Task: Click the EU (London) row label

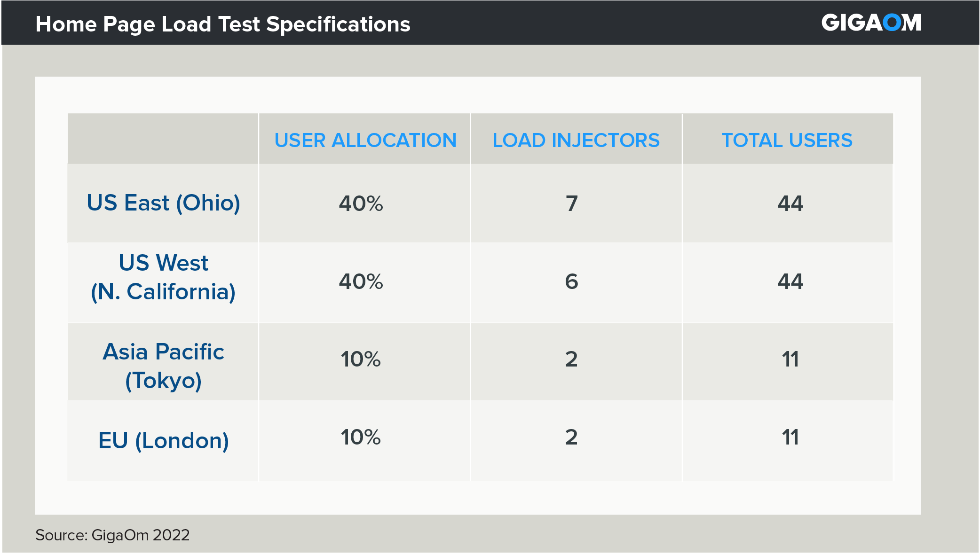Action: click(163, 441)
